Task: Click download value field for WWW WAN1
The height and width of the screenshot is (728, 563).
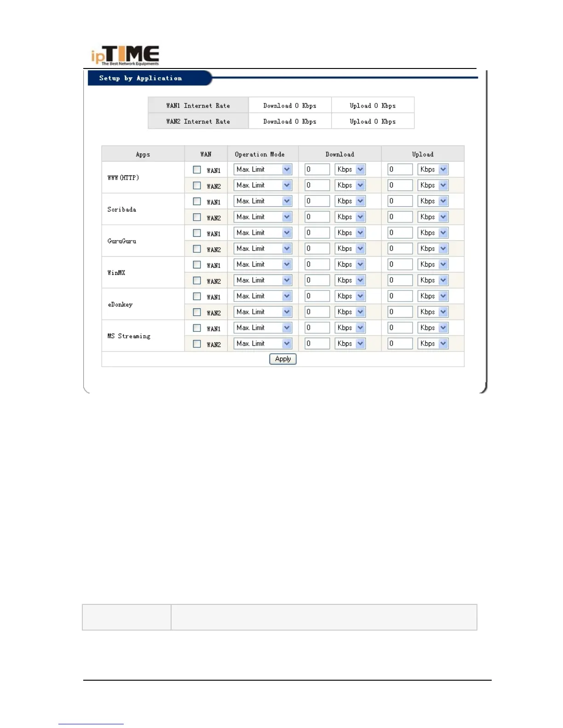Action: pyautogui.click(x=317, y=170)
